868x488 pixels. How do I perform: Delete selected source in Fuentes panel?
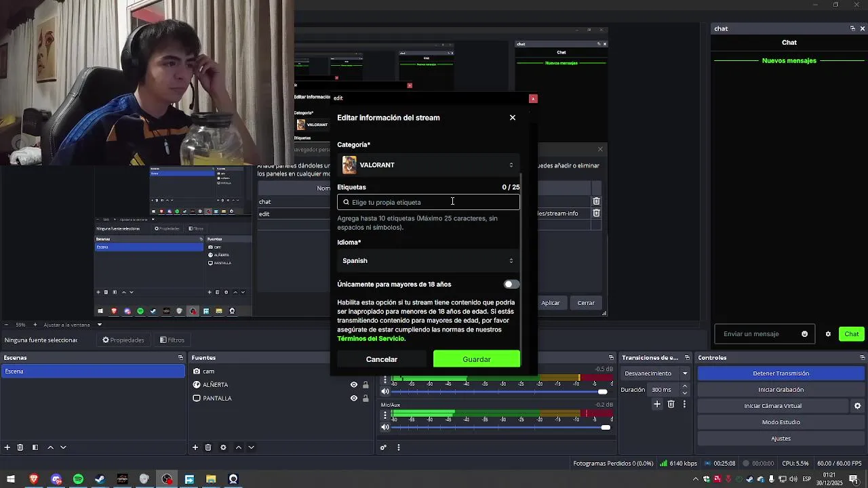click(x=208, y=447)
